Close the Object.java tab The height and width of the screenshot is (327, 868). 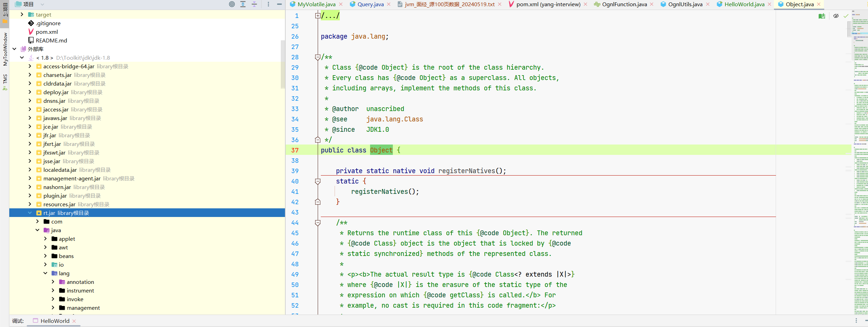(x=819, y=4)
